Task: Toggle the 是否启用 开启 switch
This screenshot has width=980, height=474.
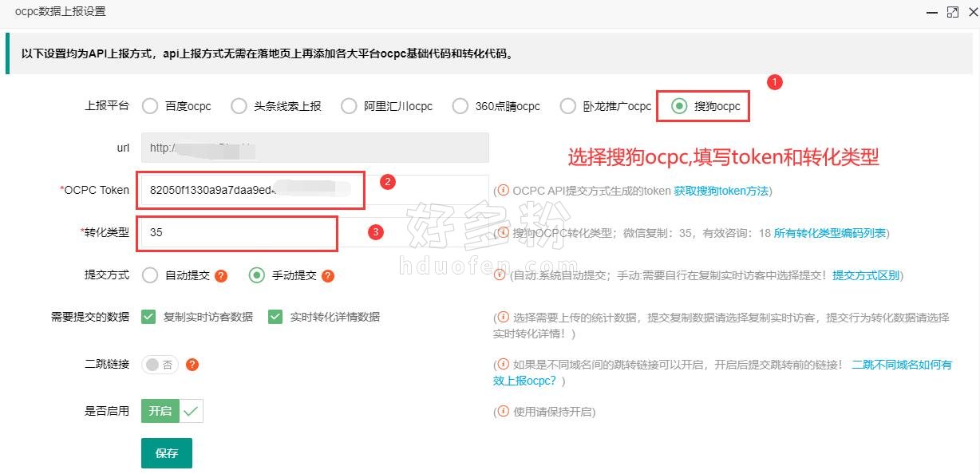Action: [x=172, y=412]
